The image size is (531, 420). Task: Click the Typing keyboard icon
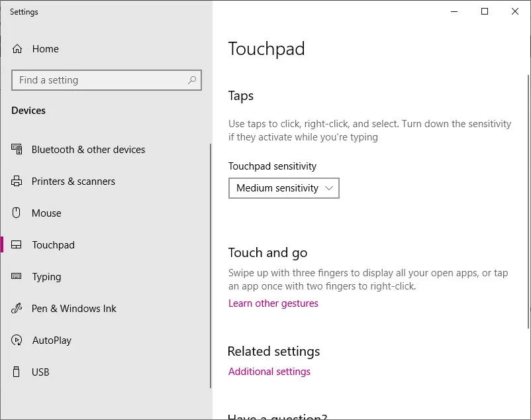pyautogui.click(x=17, y=276)
